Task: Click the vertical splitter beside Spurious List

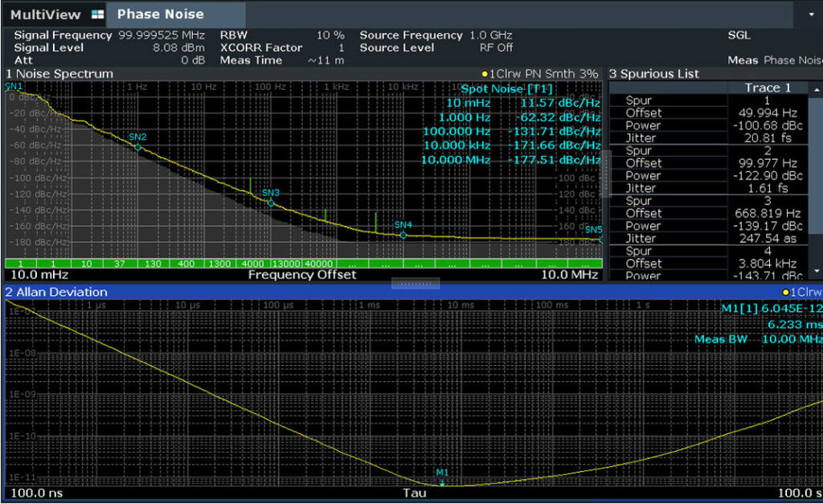Action: tap(606, 174)
